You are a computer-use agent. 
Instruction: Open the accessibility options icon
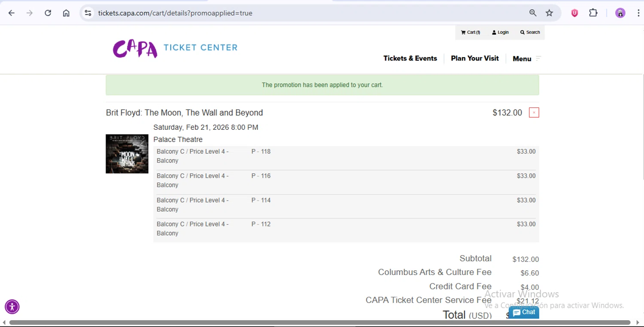[x=12, y=307]
